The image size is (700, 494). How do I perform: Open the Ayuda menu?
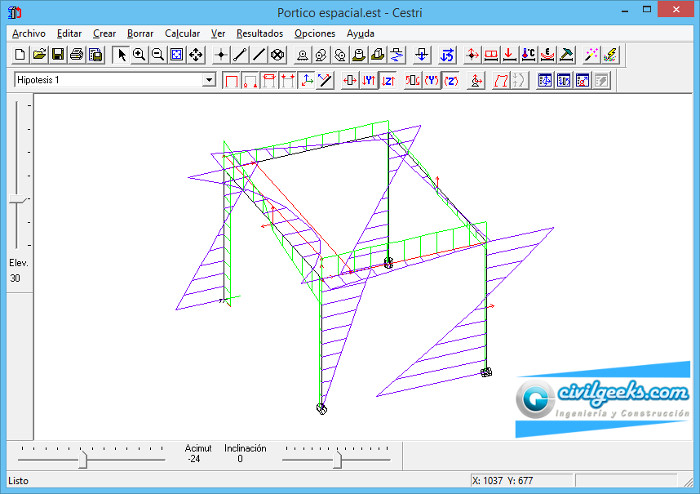tap(360, 33)
